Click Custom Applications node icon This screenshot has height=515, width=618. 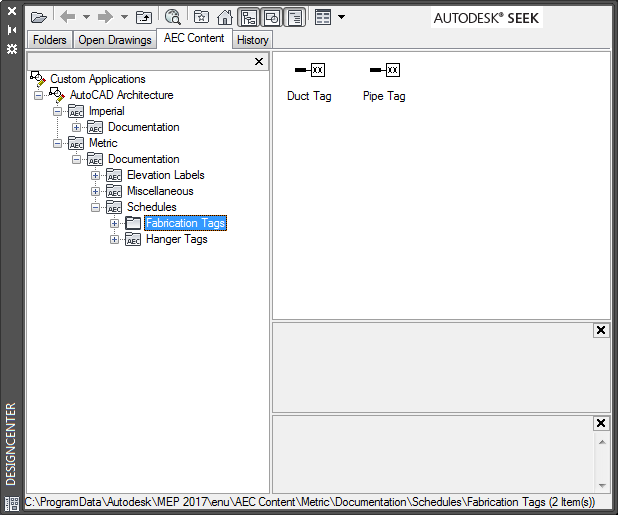[x=38, y=79]
